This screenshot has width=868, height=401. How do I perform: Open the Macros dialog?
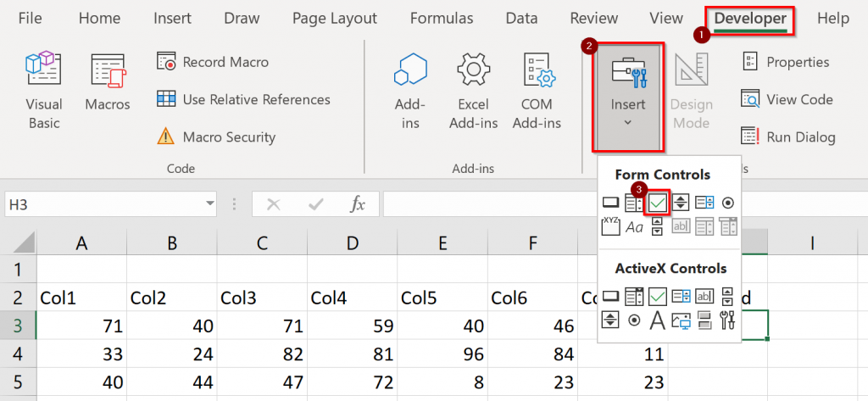pos(108,83)
